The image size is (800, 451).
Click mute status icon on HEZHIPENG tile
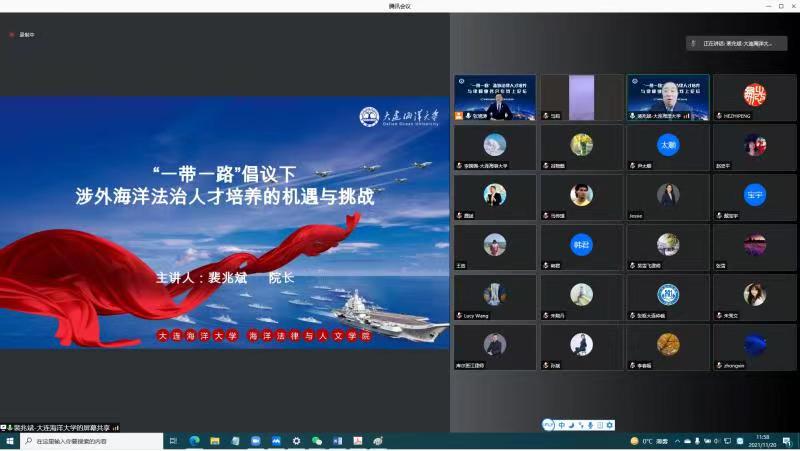tap(717, 116)
